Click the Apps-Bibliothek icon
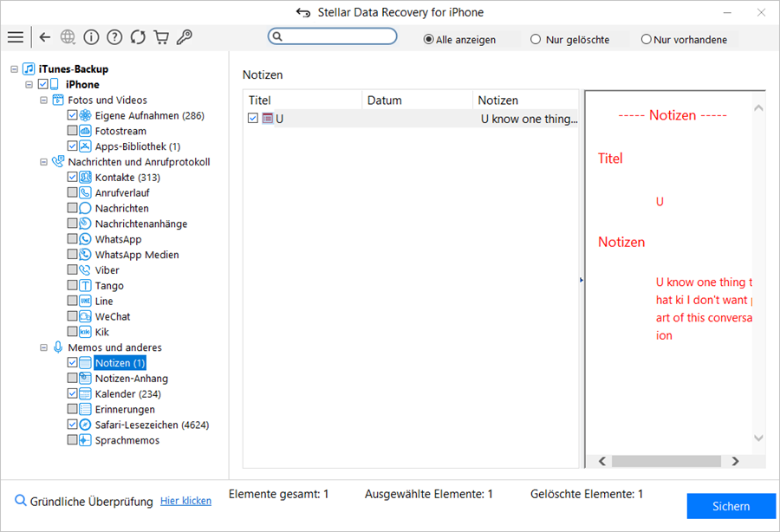The image size is (780, 532). [86, 146]
